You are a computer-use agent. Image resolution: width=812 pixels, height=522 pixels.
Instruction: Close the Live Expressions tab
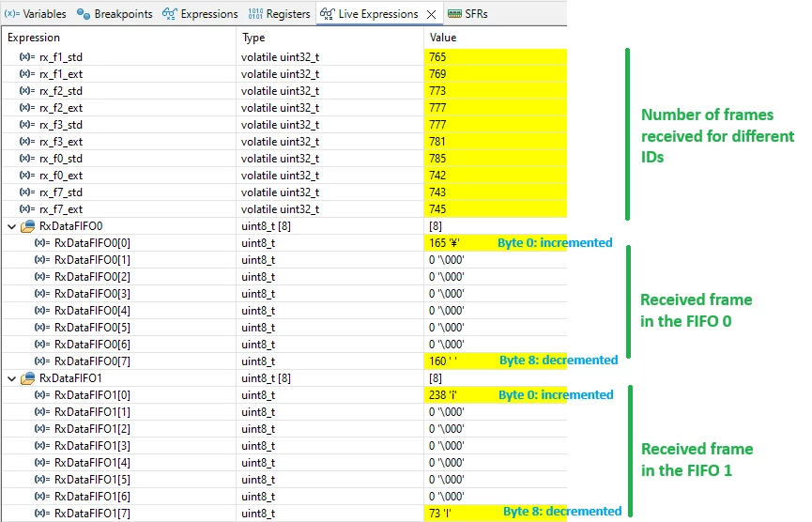click(431, 14)
